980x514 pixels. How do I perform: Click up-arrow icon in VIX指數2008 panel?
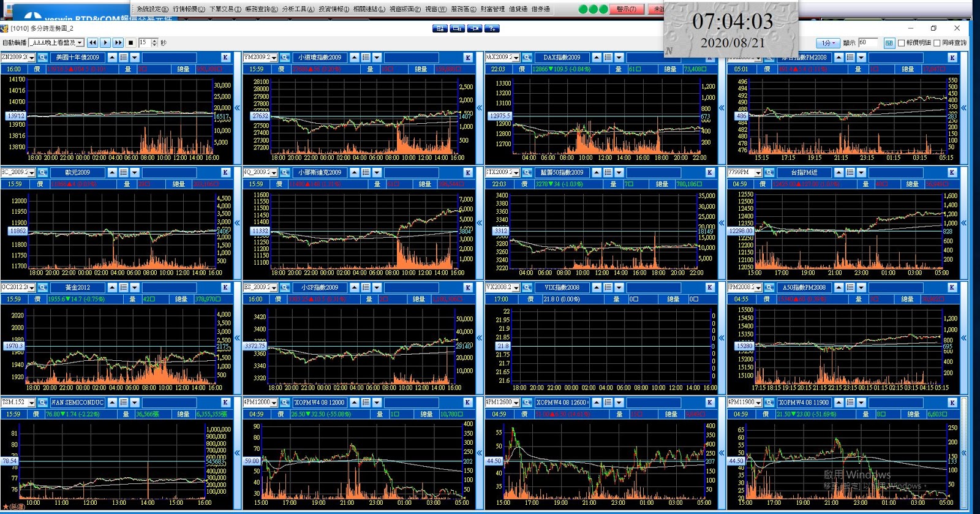click(x=597, y=287)
